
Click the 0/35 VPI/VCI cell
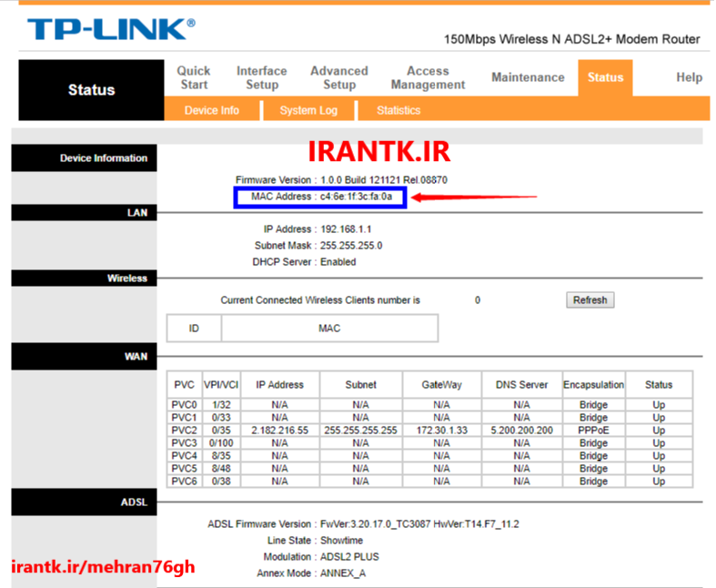pos(221,431)
